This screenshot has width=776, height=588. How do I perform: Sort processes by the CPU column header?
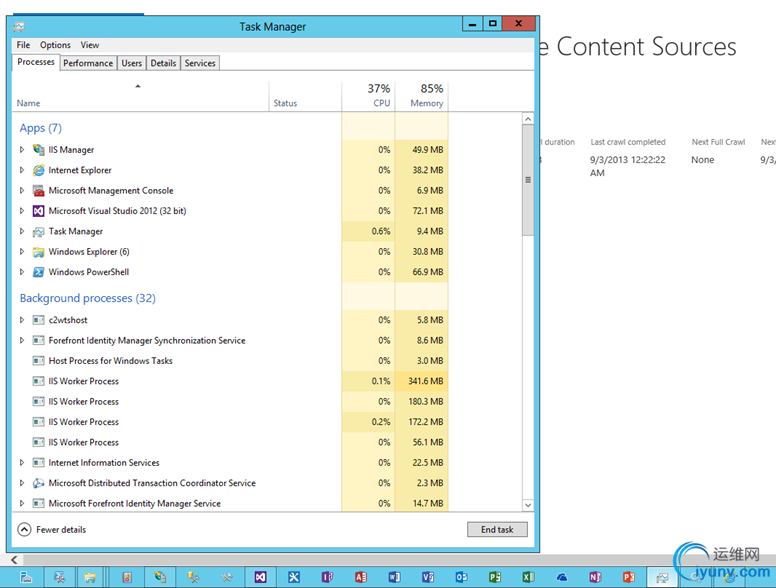pyautogui.click(x=368, y=96)
